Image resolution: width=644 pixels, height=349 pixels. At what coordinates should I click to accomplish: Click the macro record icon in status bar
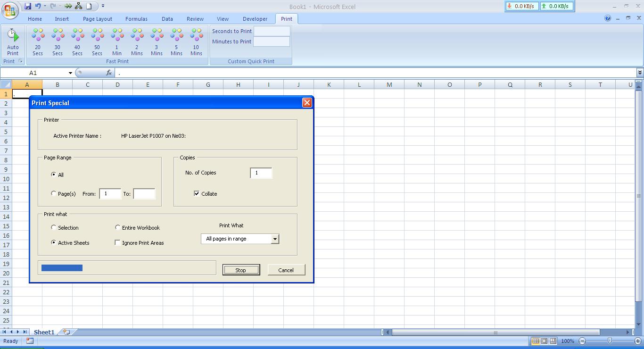click(x=30, y=341)
